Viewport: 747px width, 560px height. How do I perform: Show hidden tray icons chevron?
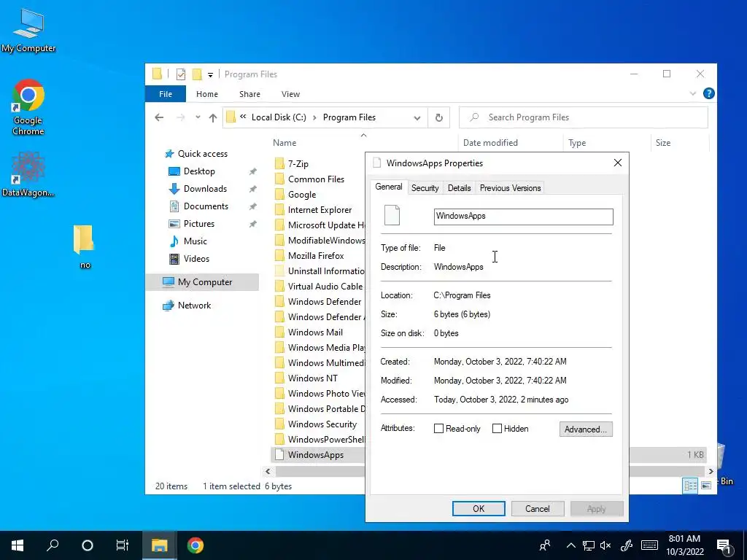pos(570,545)
